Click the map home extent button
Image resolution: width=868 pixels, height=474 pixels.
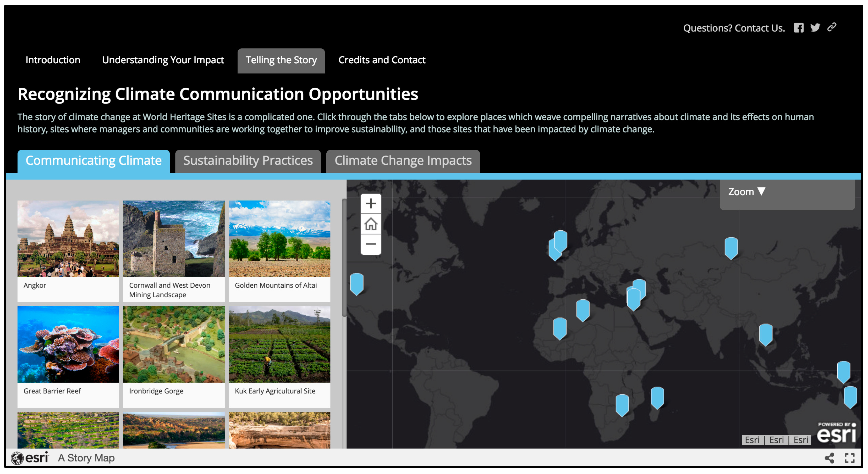pos(371,224)
